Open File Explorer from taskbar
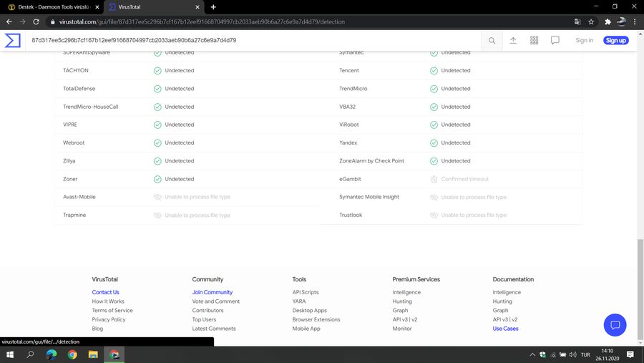Viewport: 644px width, 363px height. 93,354
